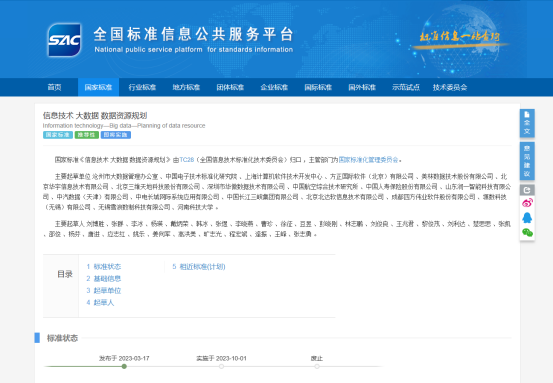Open the 首页 navigation tab
553x383 pixels.
click(x=55, y=87)
